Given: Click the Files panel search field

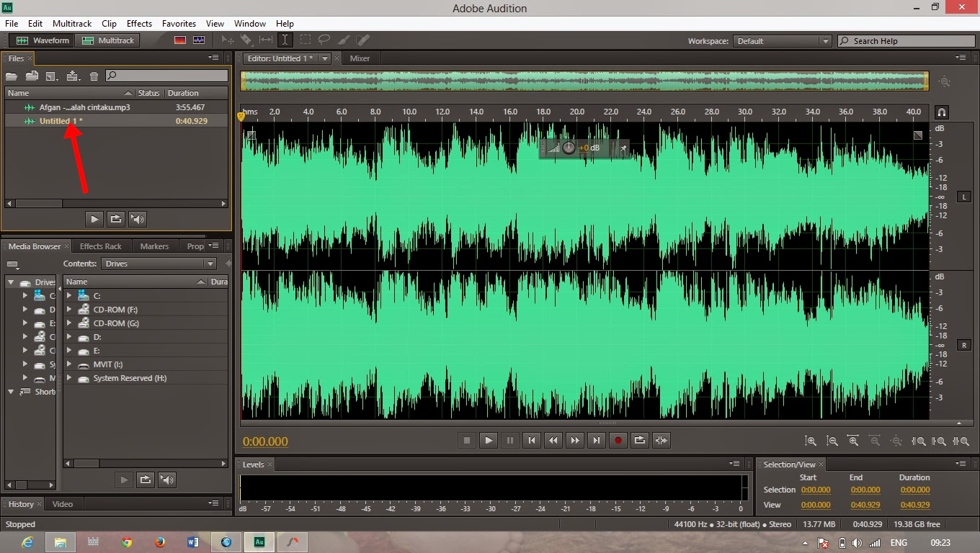Looking at the screenshot, I should click(x=167, y=76).
